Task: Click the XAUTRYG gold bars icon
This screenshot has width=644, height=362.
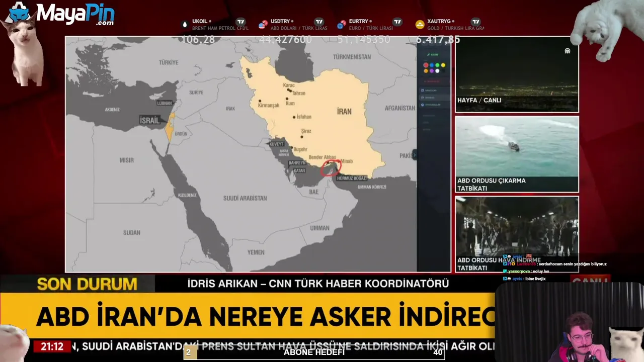Action: [420, 25]
